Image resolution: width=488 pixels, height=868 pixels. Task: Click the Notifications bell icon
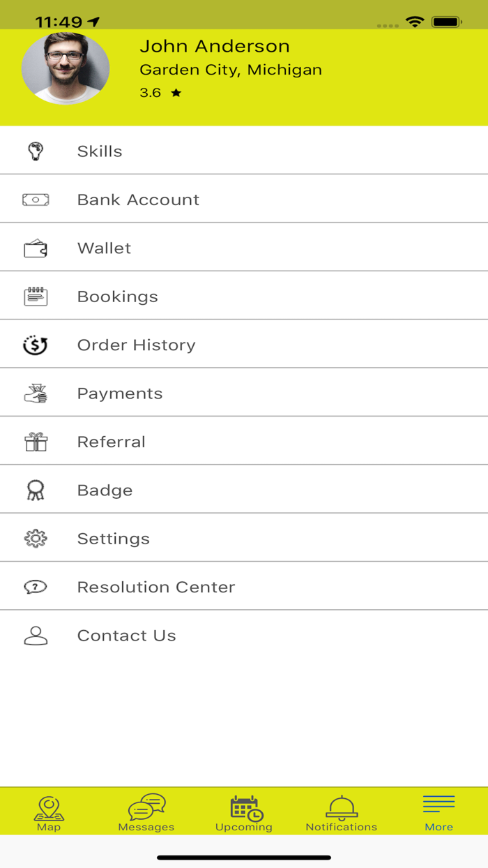pyautogui.click(x=341, y=807)
